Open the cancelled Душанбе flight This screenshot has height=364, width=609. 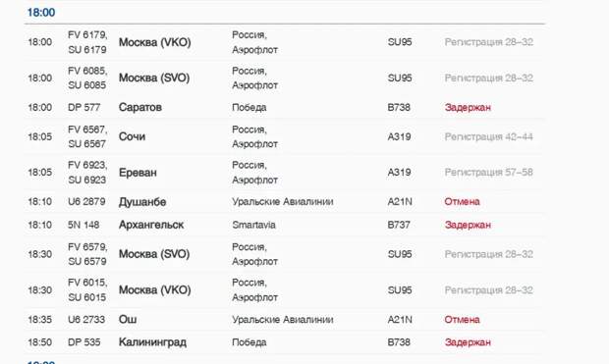click(284, 201)
